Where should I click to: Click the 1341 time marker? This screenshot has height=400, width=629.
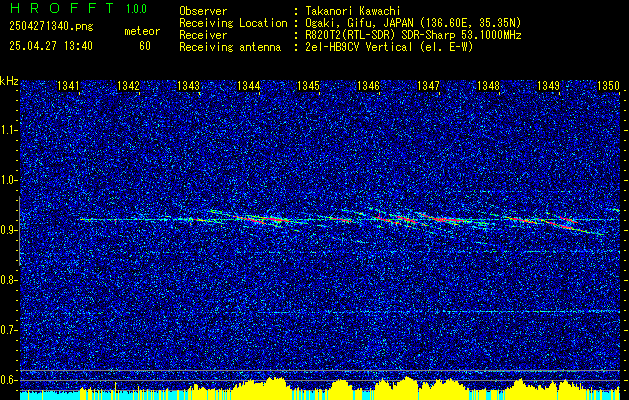coord(68,86)
